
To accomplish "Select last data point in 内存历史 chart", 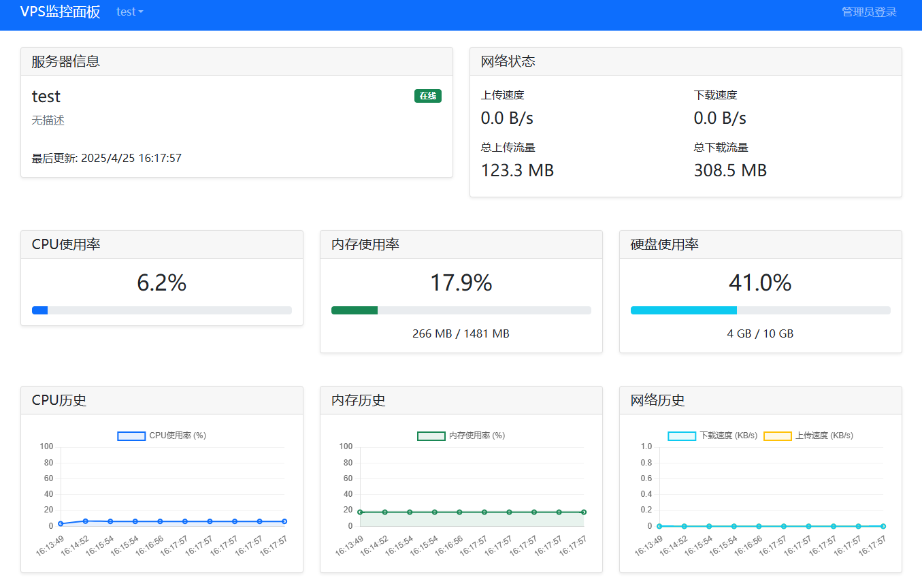I will (x=583, y=512).
